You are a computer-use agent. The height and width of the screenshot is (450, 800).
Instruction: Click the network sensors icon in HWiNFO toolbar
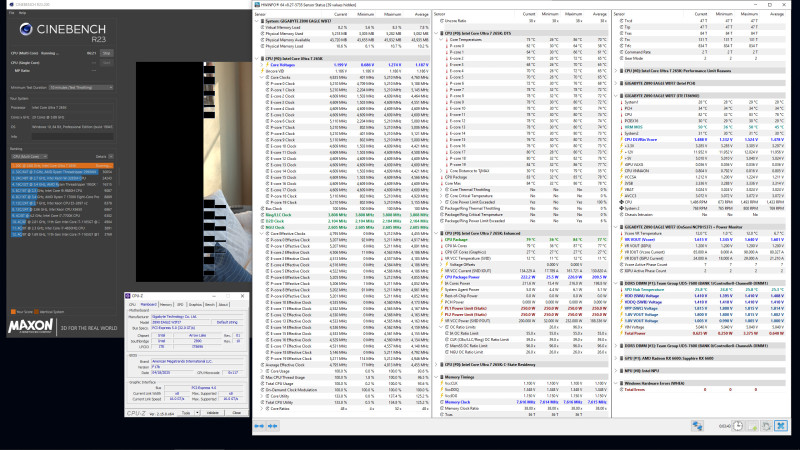tap(697, 426)
